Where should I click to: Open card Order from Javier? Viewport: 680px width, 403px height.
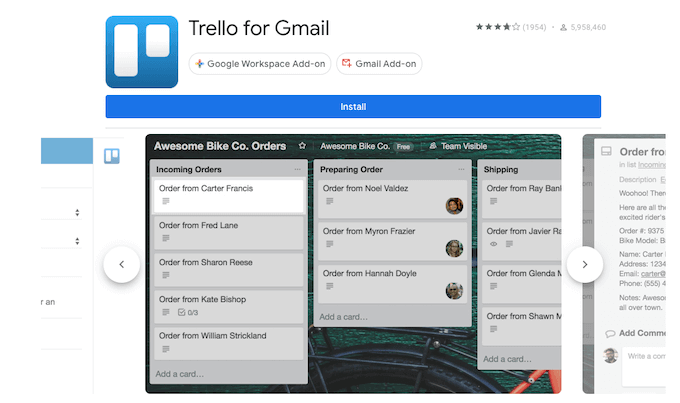pos(522,241)
